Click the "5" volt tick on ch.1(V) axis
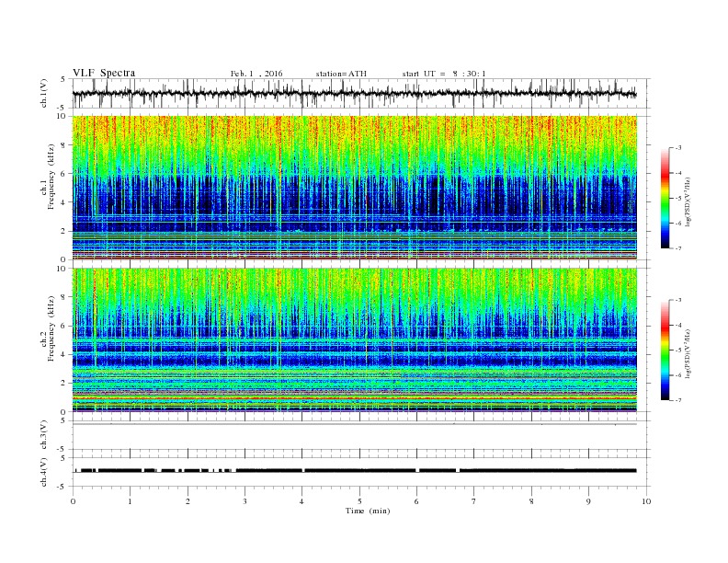The image size is (728, 563). pyautogui.click(x=63, y=79)
